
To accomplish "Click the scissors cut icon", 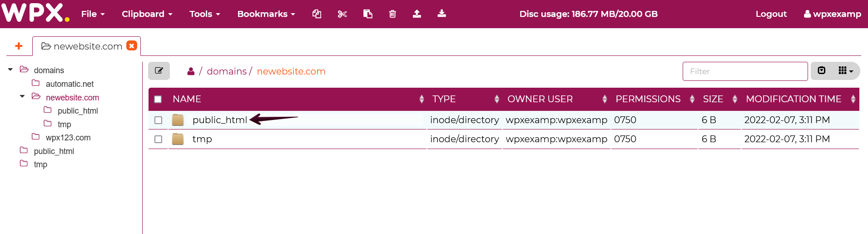I will (x=342, y=14).
